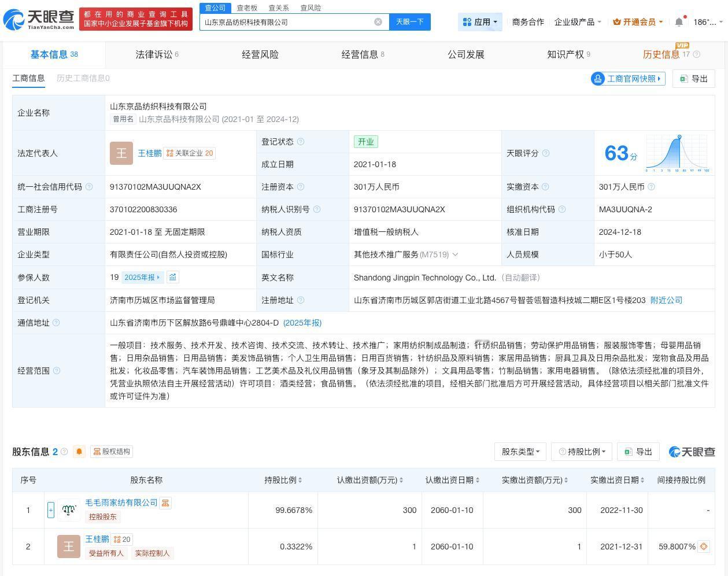The width and height of the screenshot is (728, 576).
Task: Click help icon beside 统一社会信用代码
Action: coord(89,187)
